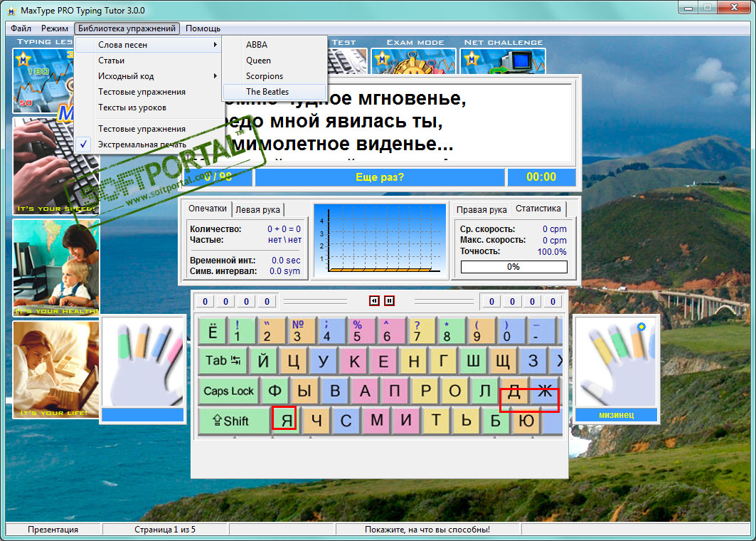The height and width of the screenshot is (541, 756).
Task: Select Queen from song lyrics submenu
Action: 275,61
